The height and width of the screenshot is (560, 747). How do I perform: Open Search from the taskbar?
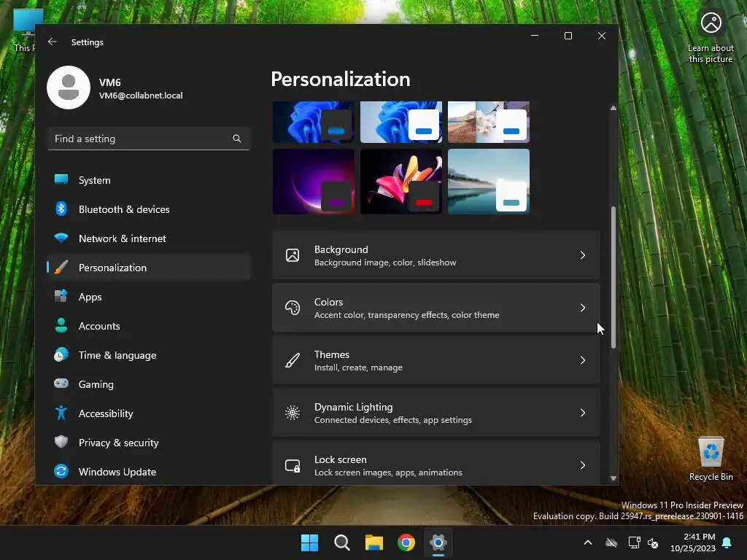342,542
